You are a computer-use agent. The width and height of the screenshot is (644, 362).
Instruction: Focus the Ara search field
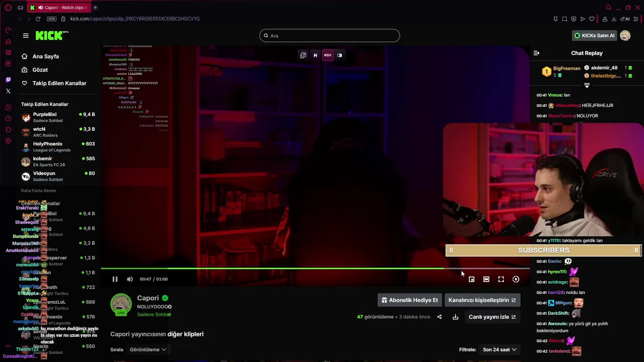click(x=330, y=36)
